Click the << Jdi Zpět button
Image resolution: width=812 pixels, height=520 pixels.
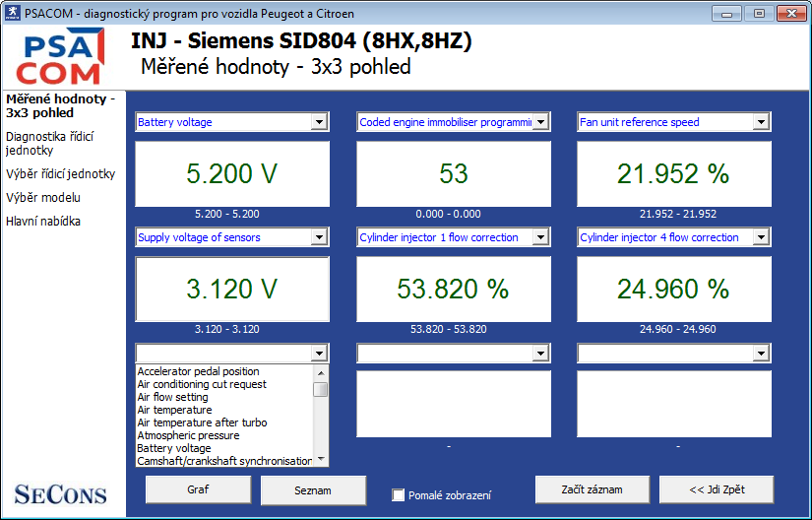tap(716, 489)
